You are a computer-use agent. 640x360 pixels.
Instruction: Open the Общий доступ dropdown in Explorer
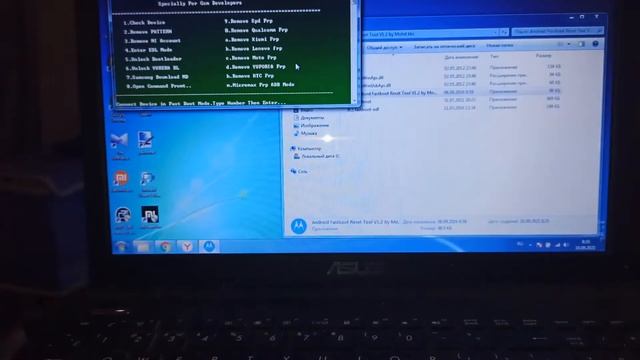(x=384, y=48)
